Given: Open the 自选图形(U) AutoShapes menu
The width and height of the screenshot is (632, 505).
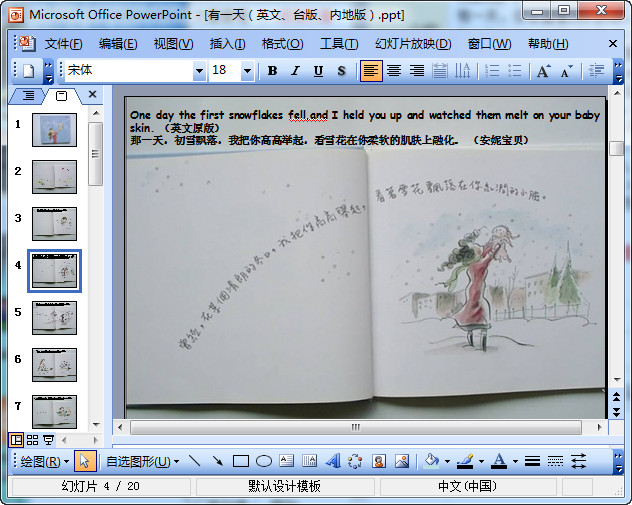Looking at the screenshot, I should [x=142, y=462].
